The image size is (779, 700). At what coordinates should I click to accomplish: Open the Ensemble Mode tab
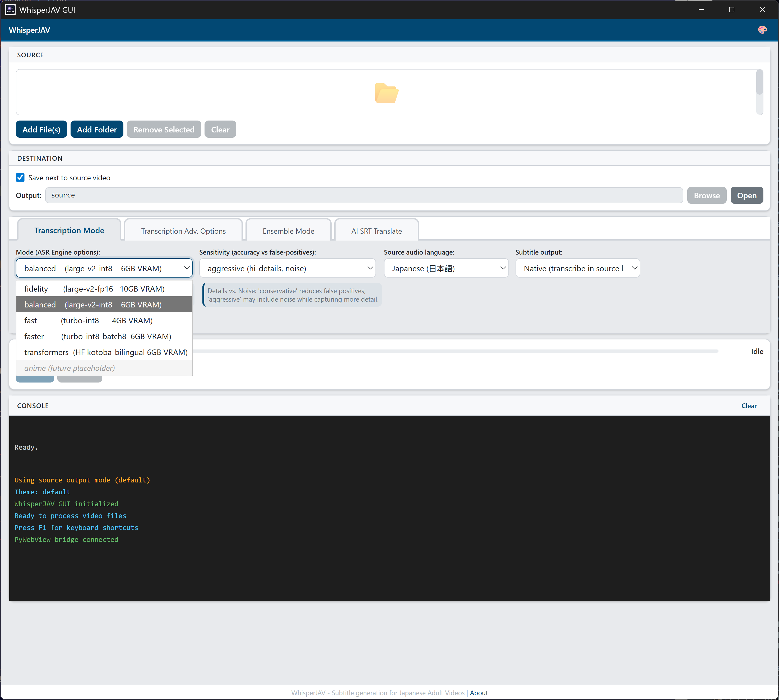pos(288,231)
